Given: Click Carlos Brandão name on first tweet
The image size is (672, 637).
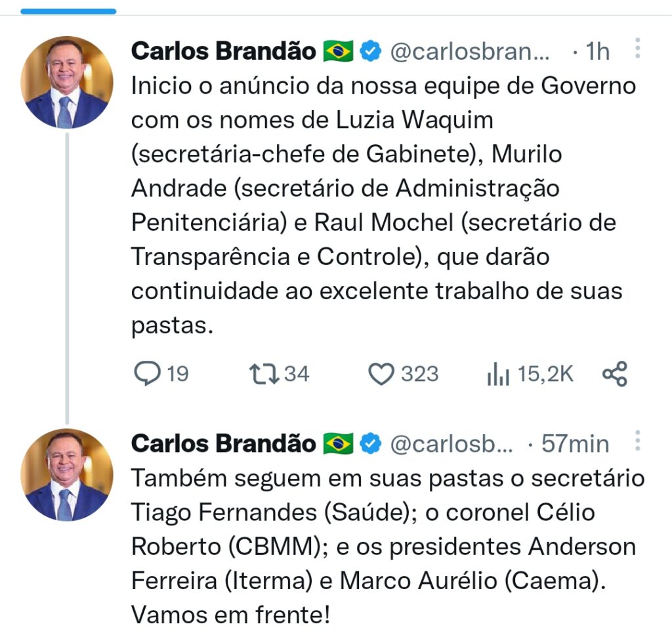Looking at the screenshot, I should click(223, 51).
